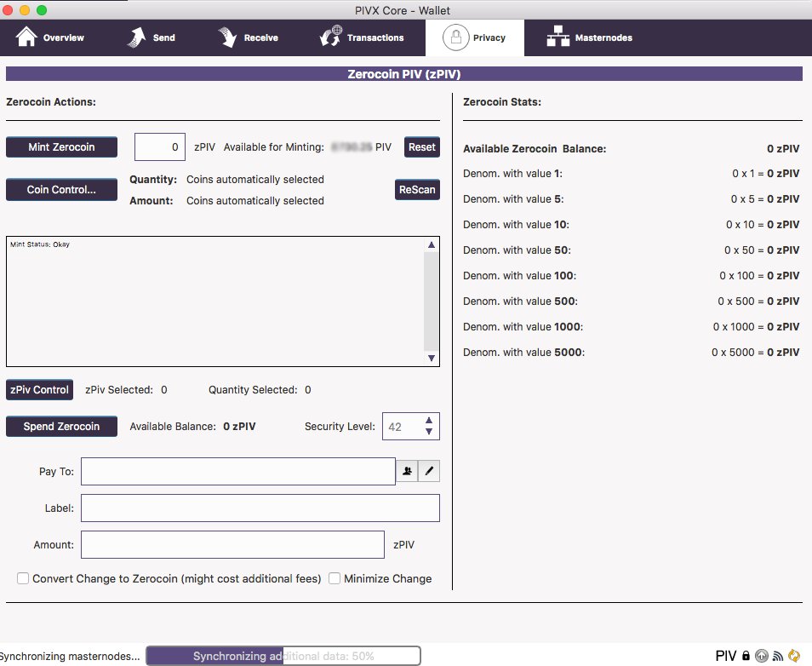Click the Zerocoin PIV (zPIV) header

click(x=404, y=74)
